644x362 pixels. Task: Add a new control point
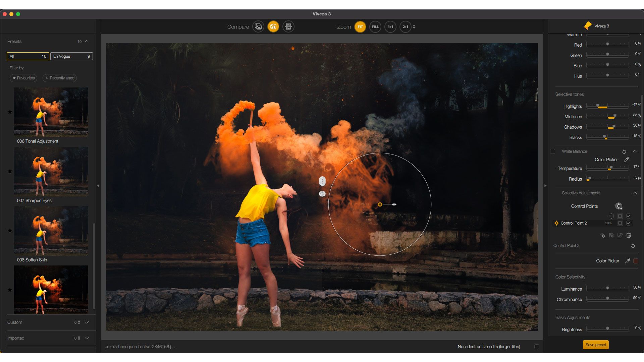click(619, 206)
